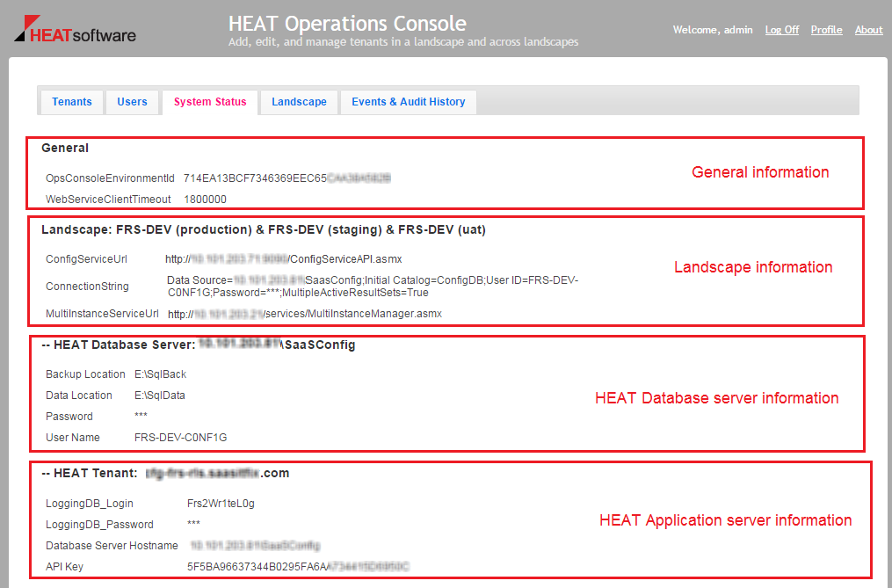Viewport: 892px width, 588px height.
Task: Click the FRS-DEV-C0NF1G user name value
Action: click(180, 437)
